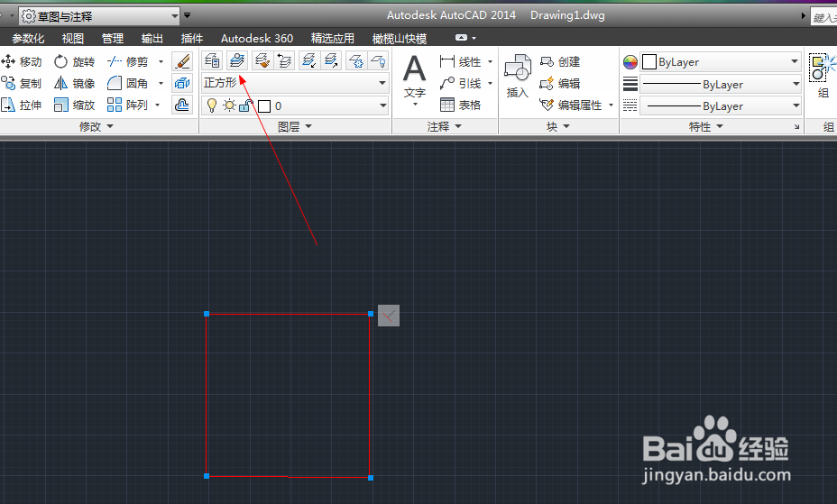This screenshot has height=504, width=837.
Task: Toggle layer 0 on/off lightbulb
Action: [x=212, y=105]
